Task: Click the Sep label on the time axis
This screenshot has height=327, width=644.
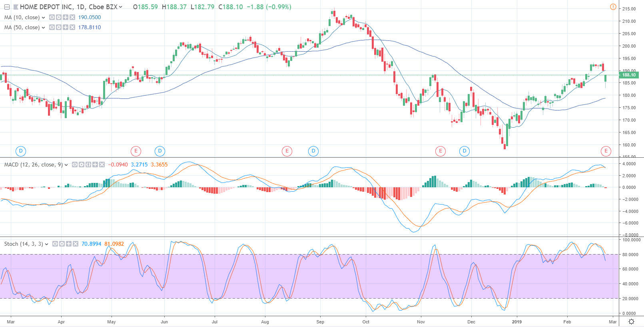Action: pyautogui.click(x=320, y=322)
